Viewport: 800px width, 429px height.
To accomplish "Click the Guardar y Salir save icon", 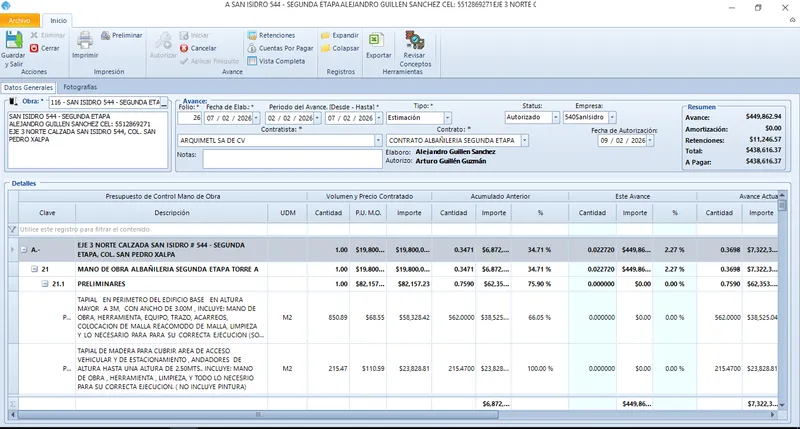I will coord(14,40).
